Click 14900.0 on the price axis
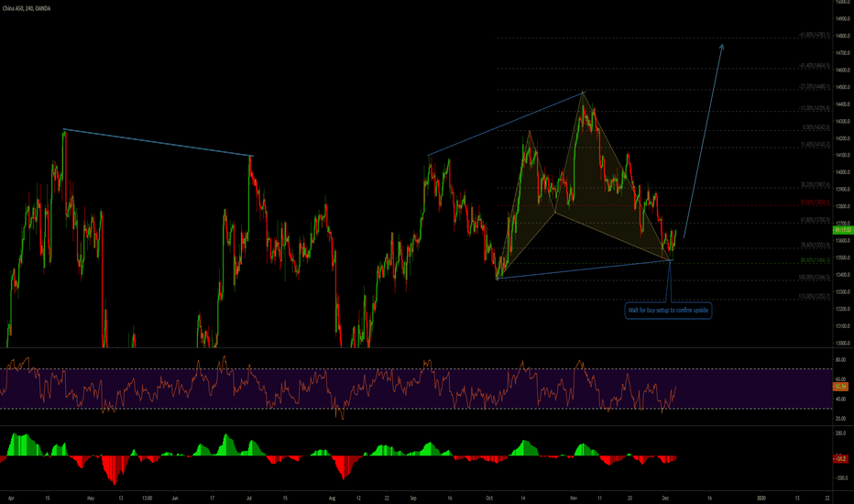 (x=842, y=18)
